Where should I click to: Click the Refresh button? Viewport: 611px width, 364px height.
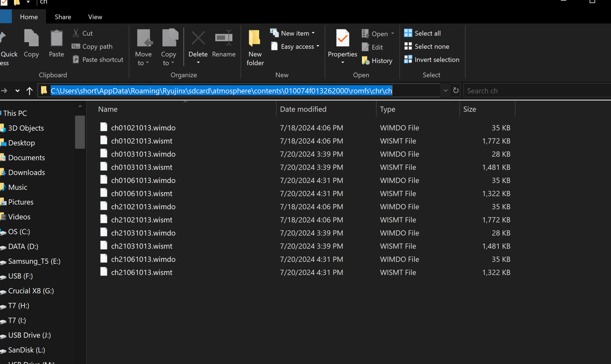point(456,90)
